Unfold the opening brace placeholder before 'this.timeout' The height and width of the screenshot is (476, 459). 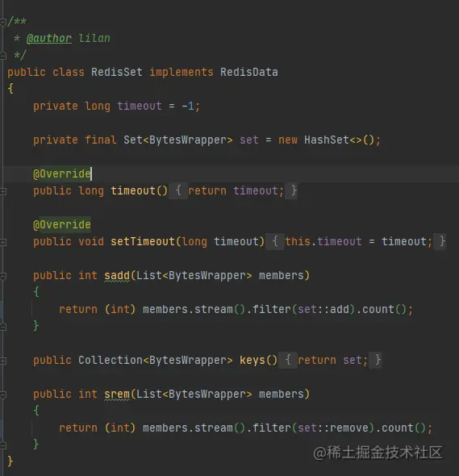click(x=275, y=242)
